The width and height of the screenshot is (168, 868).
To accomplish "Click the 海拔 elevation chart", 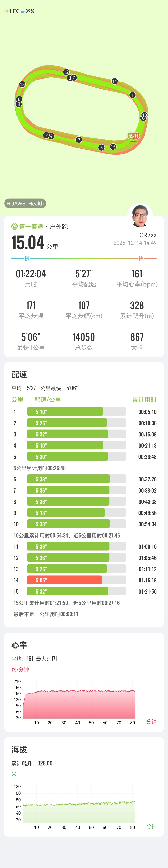I will [x=79, y=807].
